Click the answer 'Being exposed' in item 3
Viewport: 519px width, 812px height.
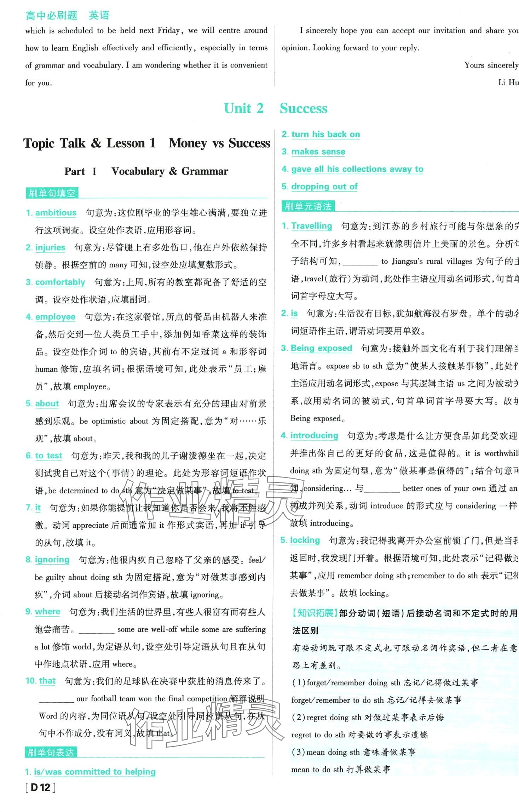point(321,348)
